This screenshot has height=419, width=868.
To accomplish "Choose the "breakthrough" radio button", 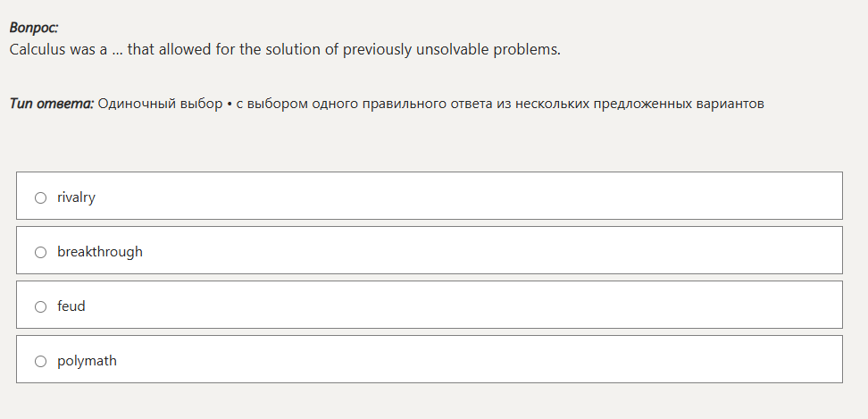I will [x=40, y=252].
